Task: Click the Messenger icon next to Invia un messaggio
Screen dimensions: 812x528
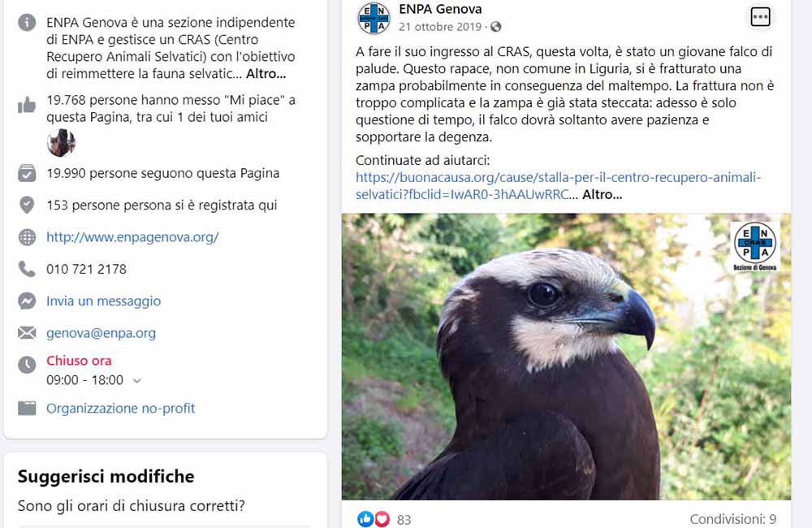Action: 27,301
